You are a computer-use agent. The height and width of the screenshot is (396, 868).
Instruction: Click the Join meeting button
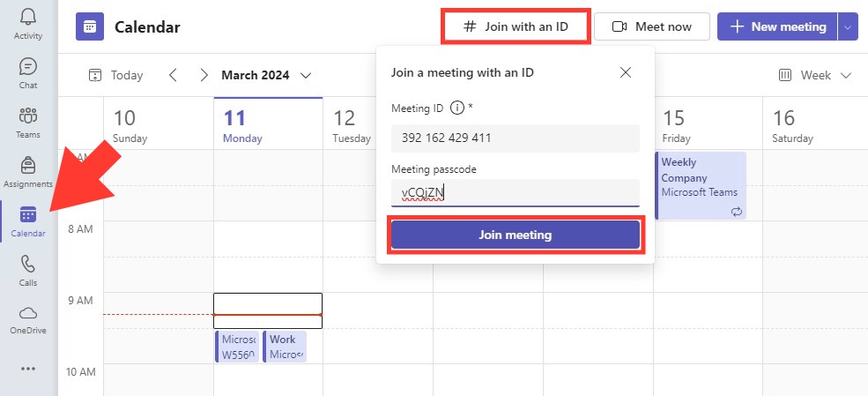click(x=516, y=235)
